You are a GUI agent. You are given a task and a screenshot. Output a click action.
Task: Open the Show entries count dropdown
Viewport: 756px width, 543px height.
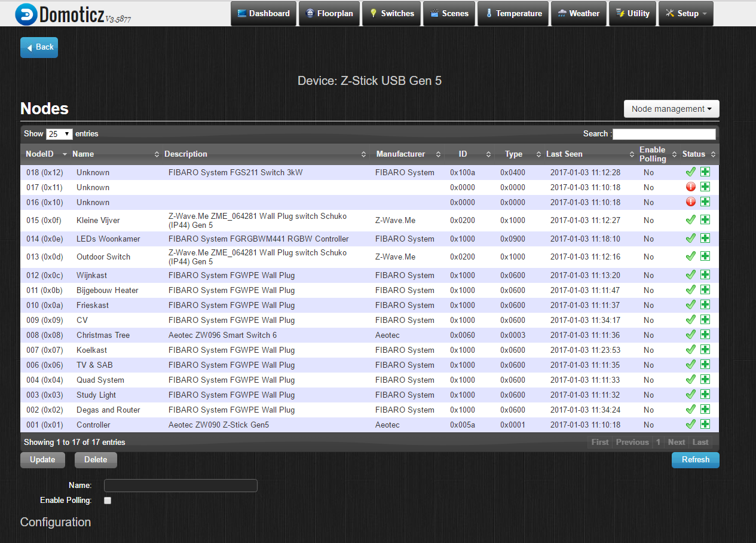pyautogui.click(x=59, y=134)
